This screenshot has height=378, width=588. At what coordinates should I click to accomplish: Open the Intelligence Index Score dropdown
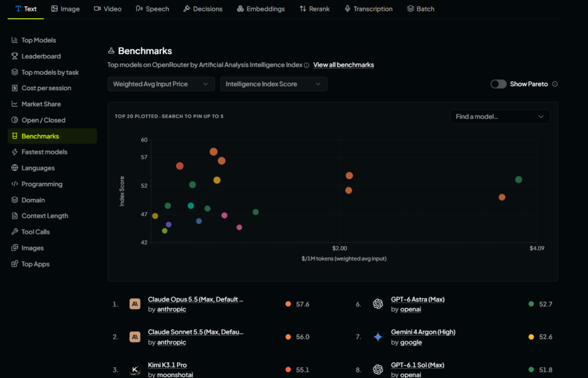pos(274,84)
